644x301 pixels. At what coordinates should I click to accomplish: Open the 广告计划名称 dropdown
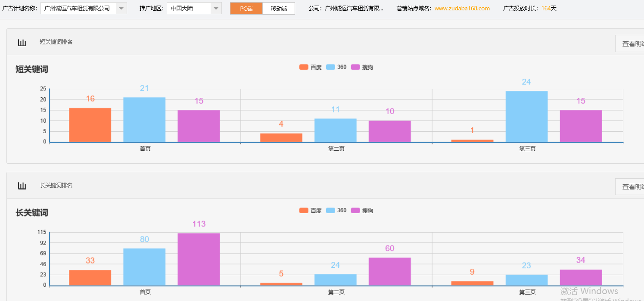pos(121,8)
